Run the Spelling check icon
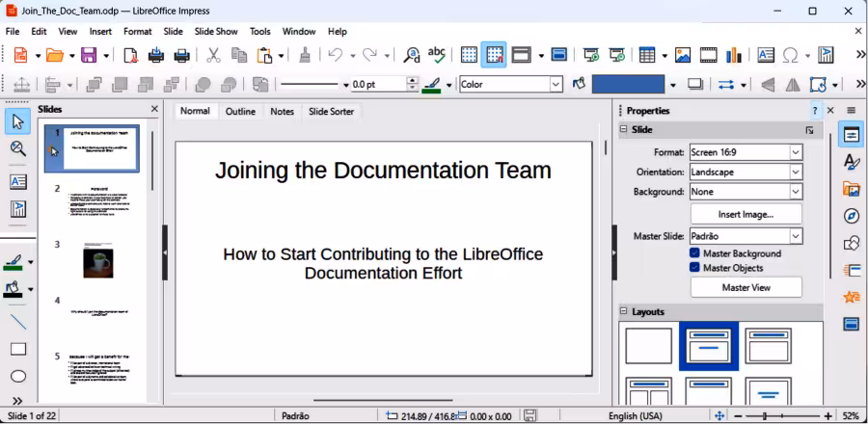 (437, 54)
